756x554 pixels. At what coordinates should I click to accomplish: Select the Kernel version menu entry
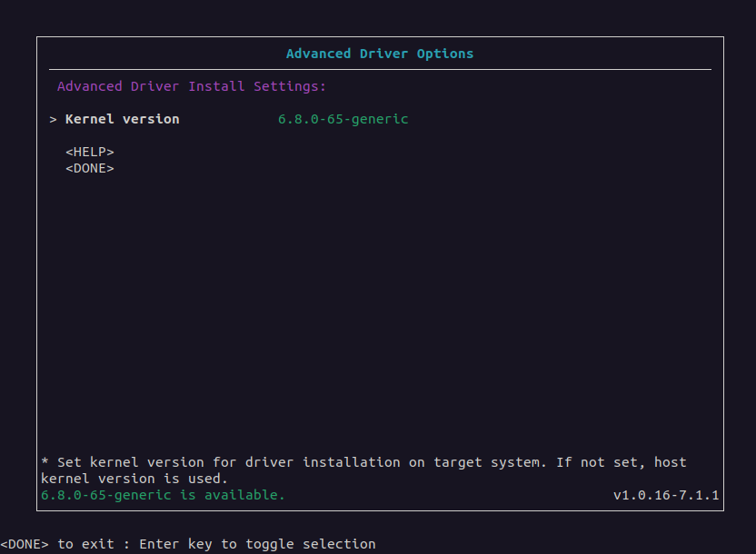122,119
